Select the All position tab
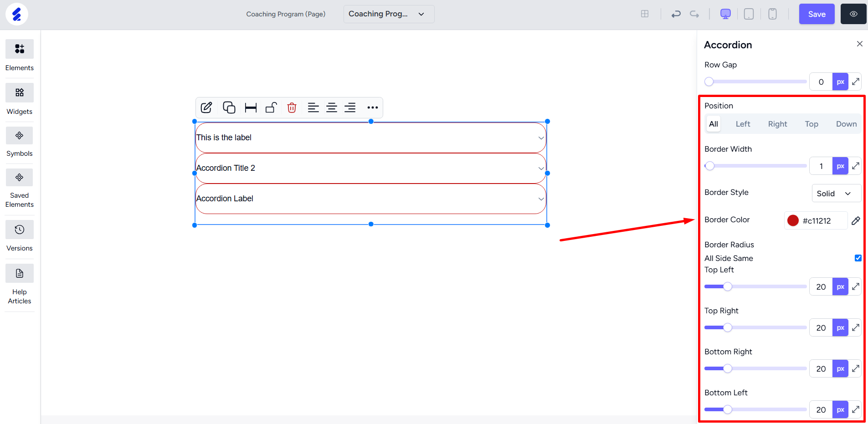 pyautogui.click(x=714, y=124)
